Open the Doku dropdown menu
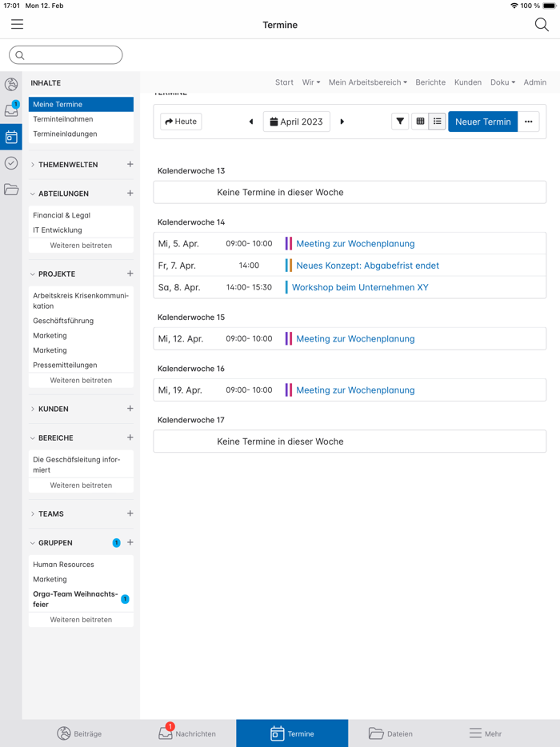This screenshot has height=747, width=560. [503, 82]
